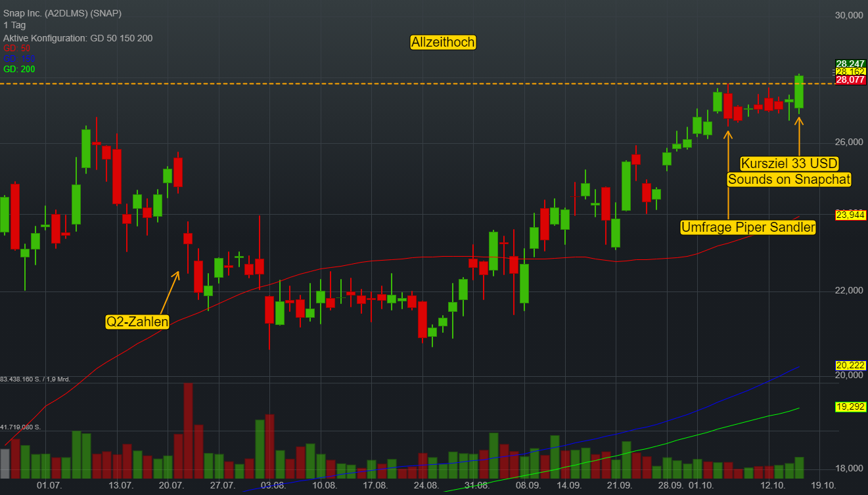
Task: Select the Q2-Zahlen annotation label
Action: 138,322
